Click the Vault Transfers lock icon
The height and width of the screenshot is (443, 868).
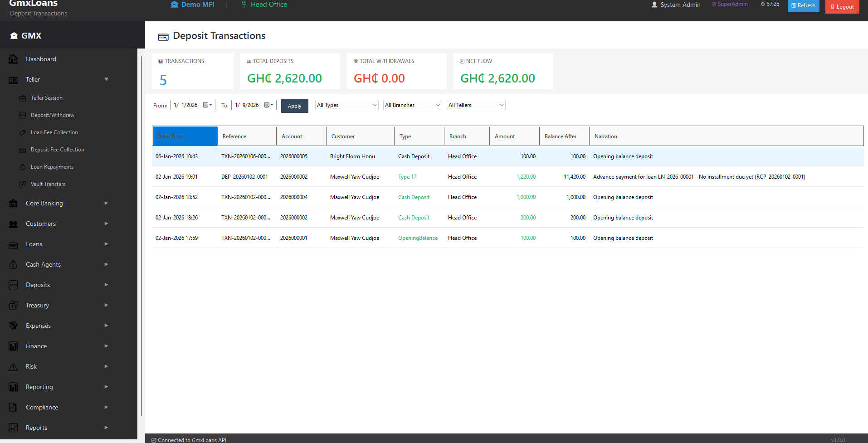[22, 184]
